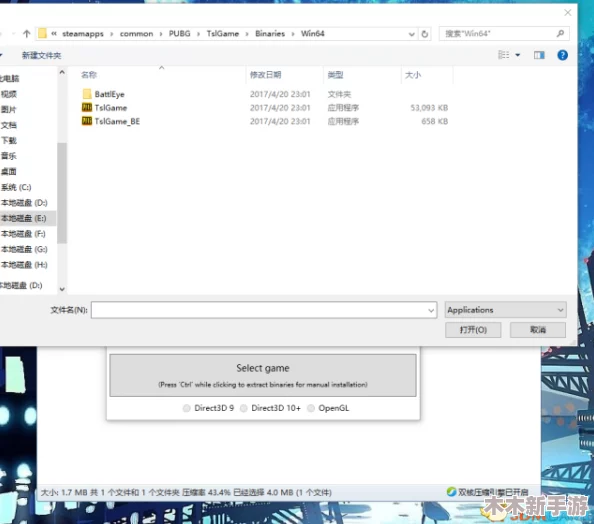Select the OpenGL radio button

[311, 408]
